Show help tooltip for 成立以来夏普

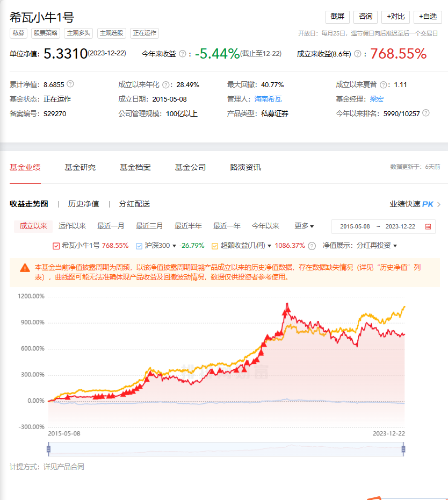coord(384,85)
